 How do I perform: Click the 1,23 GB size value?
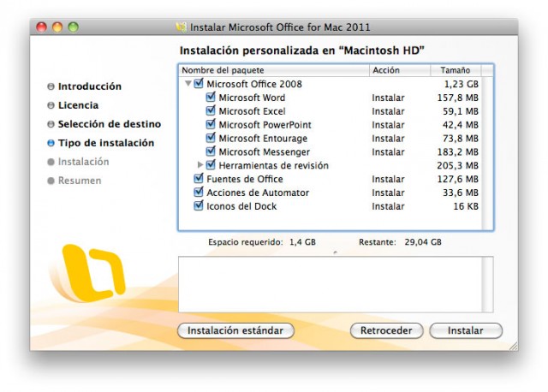tap(462, 84)
